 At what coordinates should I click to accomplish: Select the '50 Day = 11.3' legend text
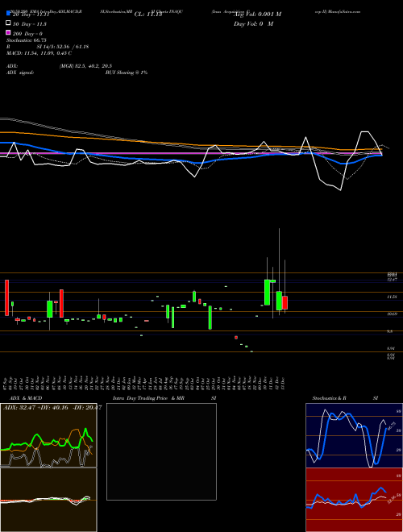click(x=30, y=24)
